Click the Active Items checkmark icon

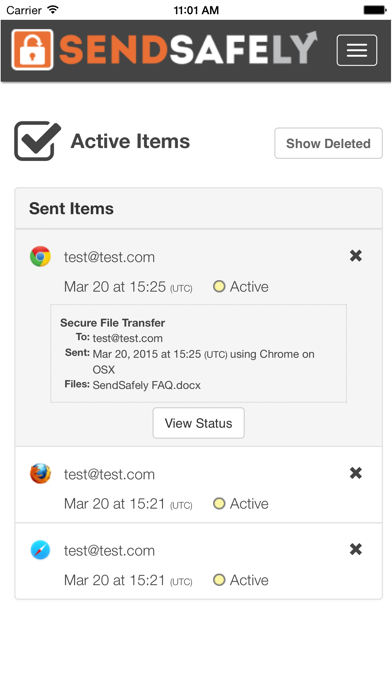[37, 141]
